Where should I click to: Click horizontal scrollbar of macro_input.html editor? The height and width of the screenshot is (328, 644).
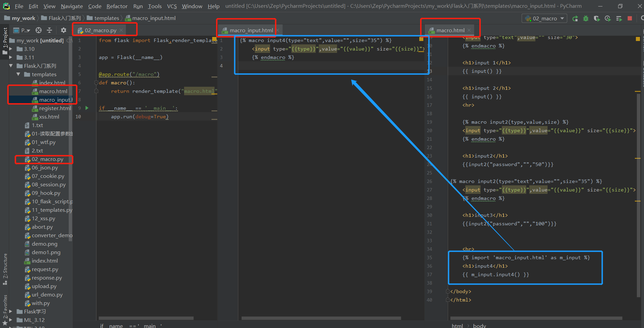(321, 318)
